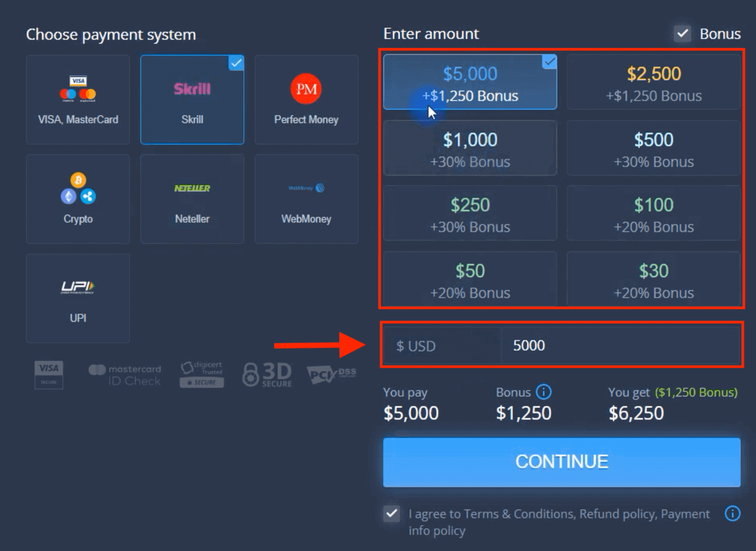Click the amount input field showing 5000
756x551 pixels.
coord(619,345)
